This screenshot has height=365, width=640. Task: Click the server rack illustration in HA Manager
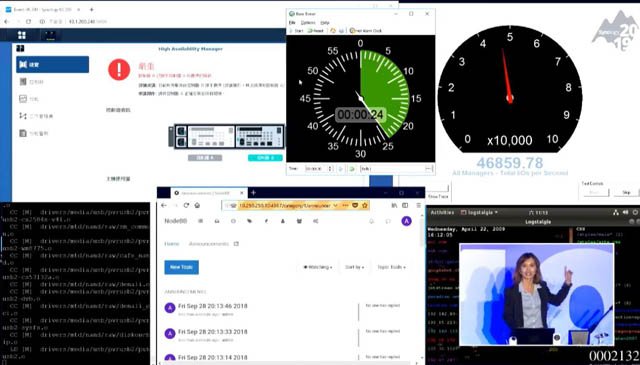pyautogui.click(x=227, y=136)
